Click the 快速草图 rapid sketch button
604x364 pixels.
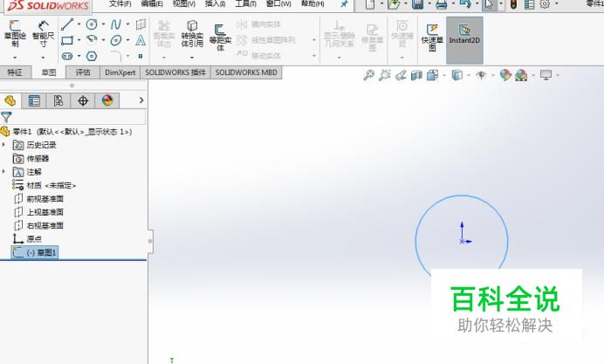[432, 38]
